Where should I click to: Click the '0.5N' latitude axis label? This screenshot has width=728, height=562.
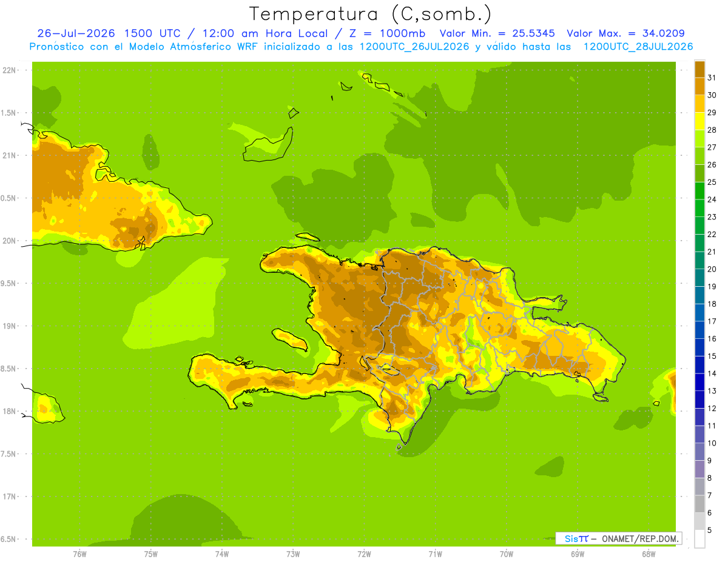click(x=9, y=198)
